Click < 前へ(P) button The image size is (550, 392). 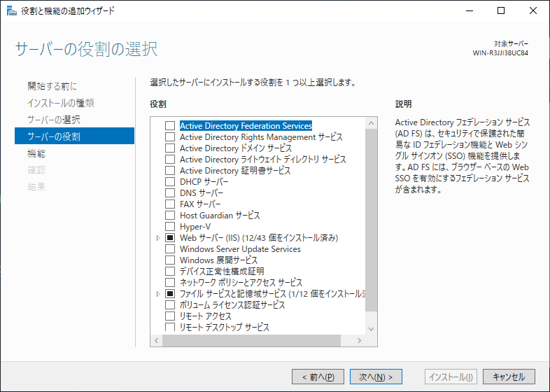tap(318, 377)
